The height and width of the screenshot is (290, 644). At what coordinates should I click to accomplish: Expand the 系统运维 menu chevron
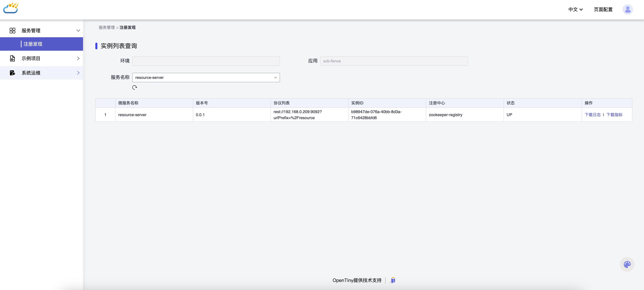78,73
